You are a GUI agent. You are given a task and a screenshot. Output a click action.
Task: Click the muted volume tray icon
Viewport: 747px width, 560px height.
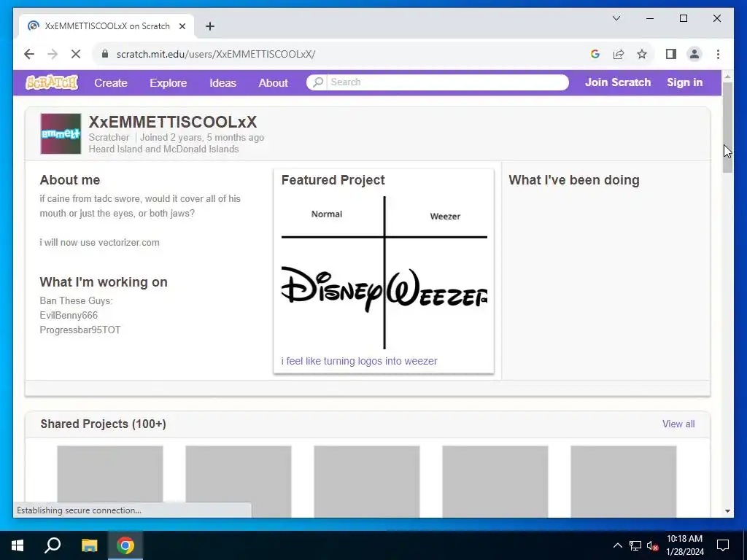(652, 545)
